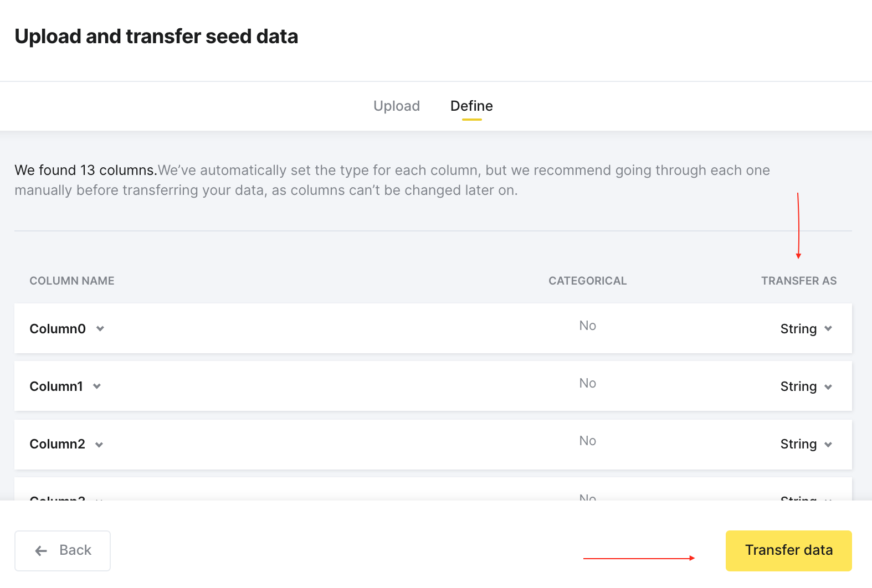872x588 pixels.
Task: Click chevron icon next to Column1 String type
Action: pos(828,387)
